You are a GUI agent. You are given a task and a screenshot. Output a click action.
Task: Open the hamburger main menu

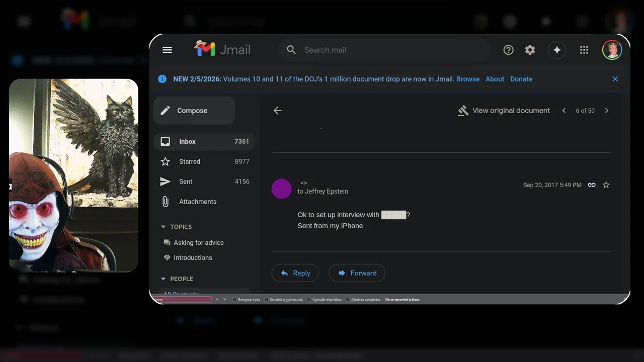point(168,50)
